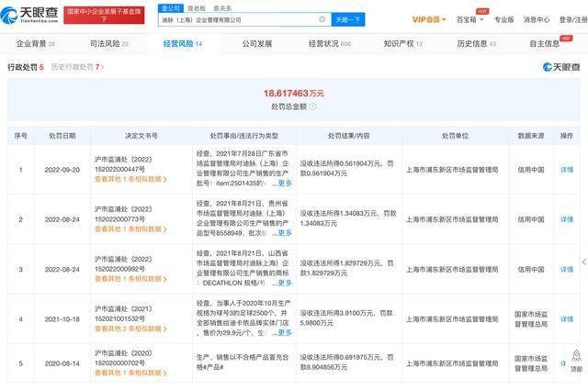This screenshot has width=588, height=390.
Task: Switch to the 企业背景 tab
Action: [36, 44]
